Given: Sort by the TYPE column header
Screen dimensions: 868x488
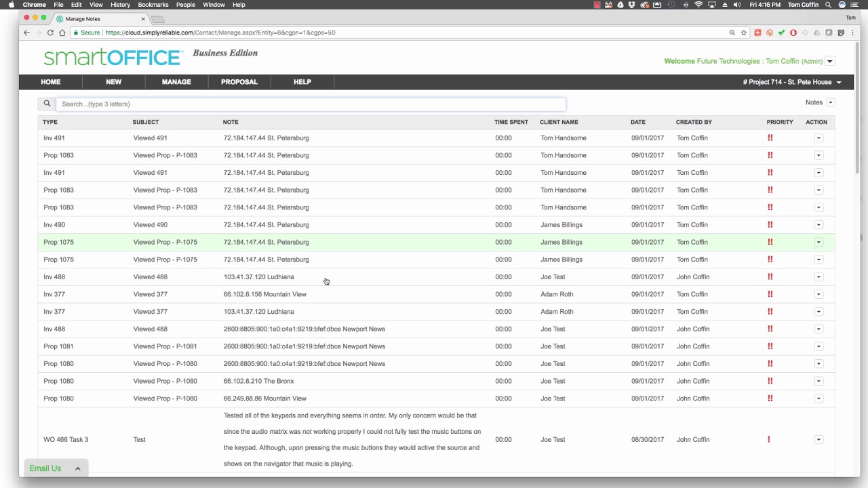Looking at the screenshot, I should (x=50, y=122).
